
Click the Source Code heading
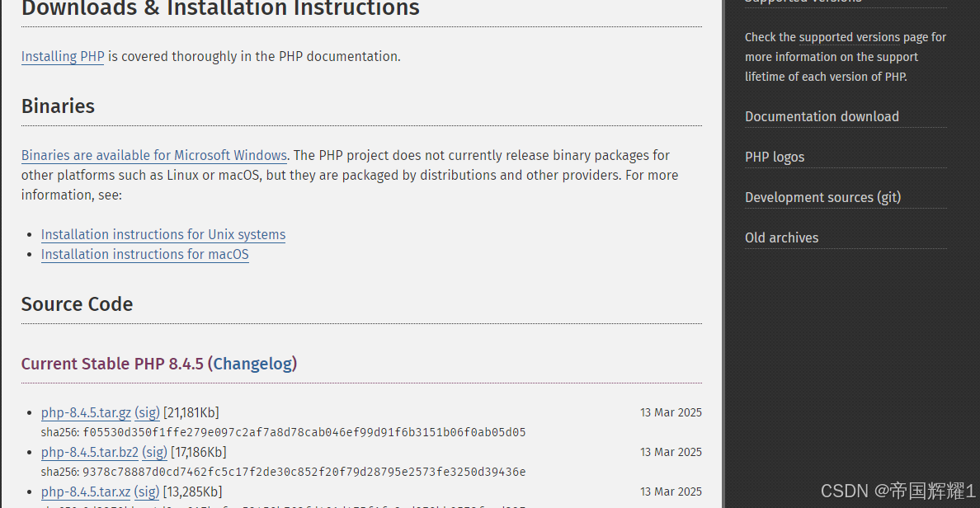77,304
